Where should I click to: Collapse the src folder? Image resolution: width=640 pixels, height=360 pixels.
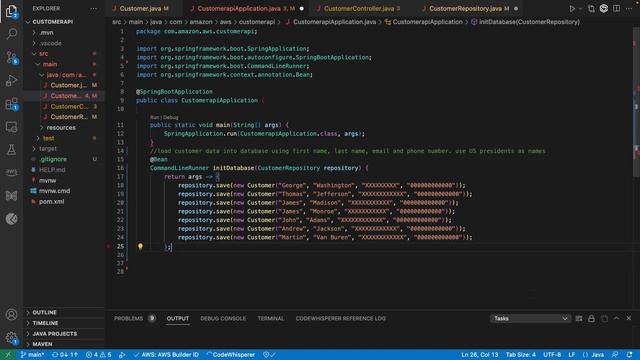pos(43,53)
